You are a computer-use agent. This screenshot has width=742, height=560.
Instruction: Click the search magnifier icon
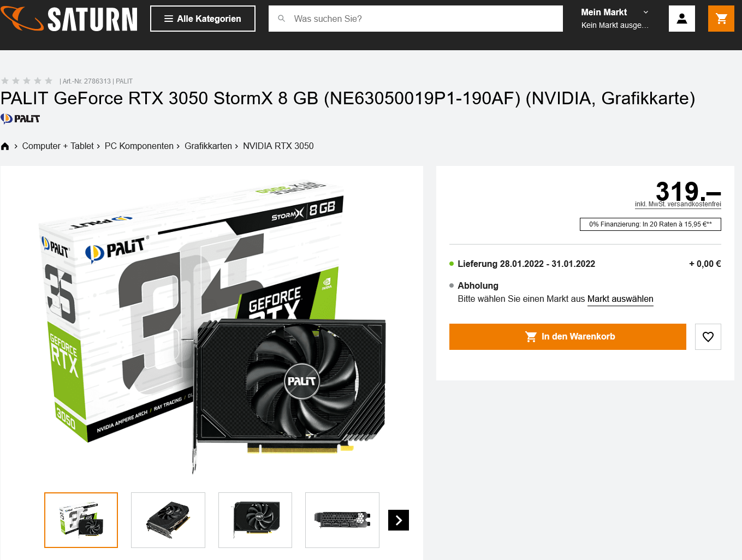point(282,19)
